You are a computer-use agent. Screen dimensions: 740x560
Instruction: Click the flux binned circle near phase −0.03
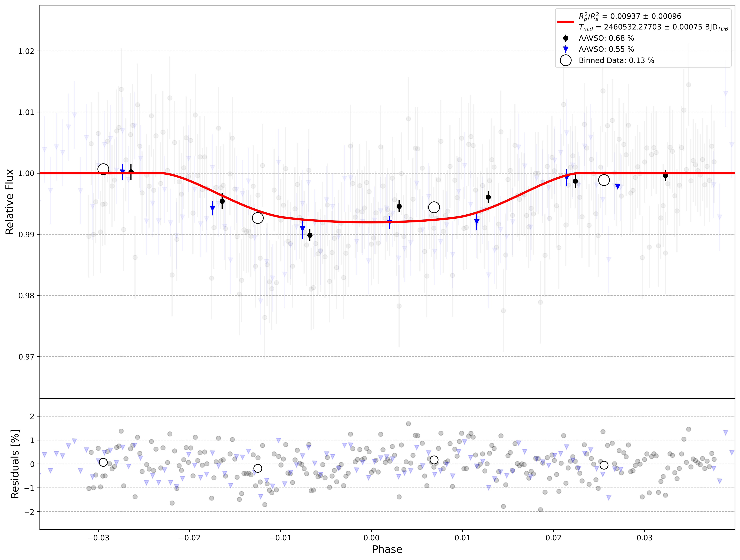point(103,169)
